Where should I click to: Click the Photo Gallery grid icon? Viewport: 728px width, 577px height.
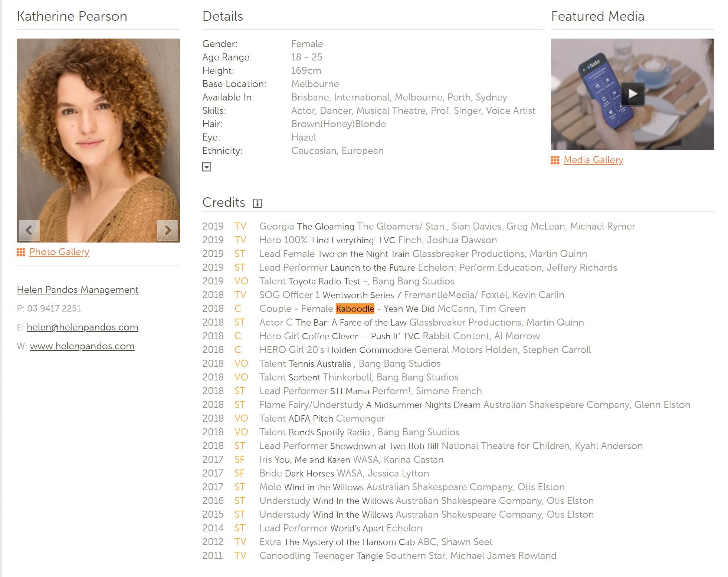click(21, 252)
